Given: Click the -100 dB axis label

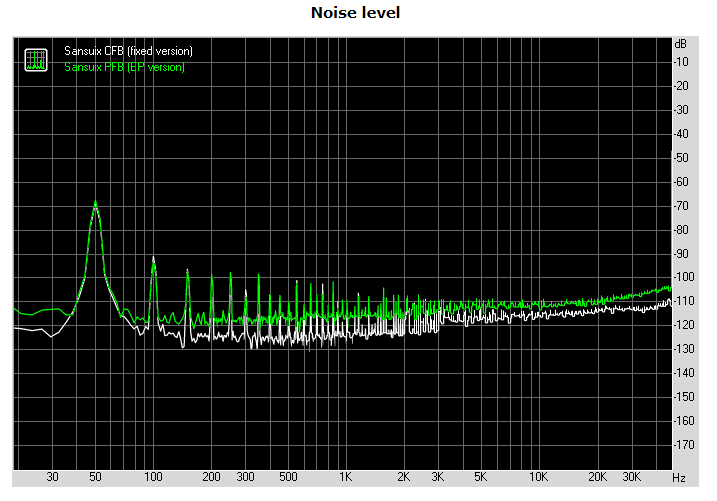Looking at the screenshot, I should (685, 277).
